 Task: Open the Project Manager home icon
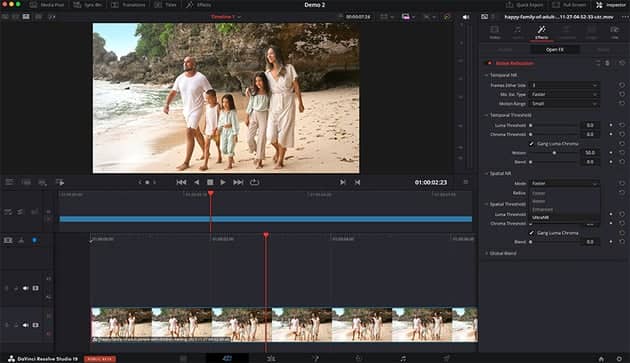(x=601, y=359)
